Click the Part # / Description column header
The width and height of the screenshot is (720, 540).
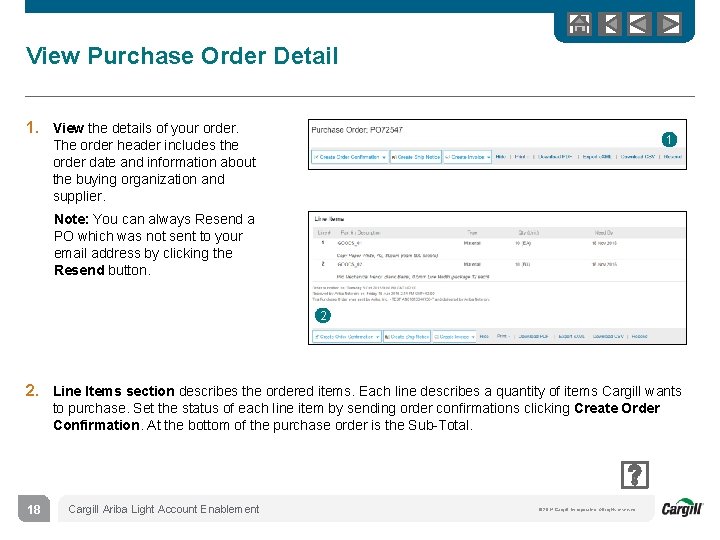[x=360, y=233]
